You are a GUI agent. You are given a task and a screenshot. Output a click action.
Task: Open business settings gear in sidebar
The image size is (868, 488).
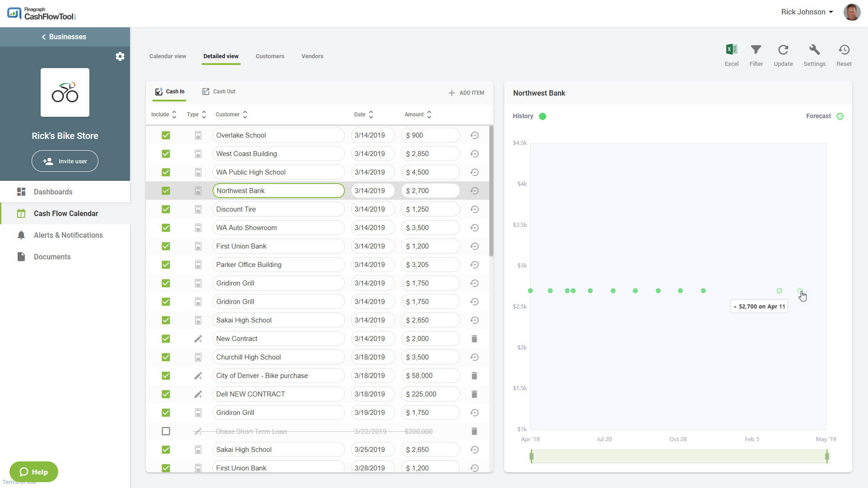pos(120,56)
